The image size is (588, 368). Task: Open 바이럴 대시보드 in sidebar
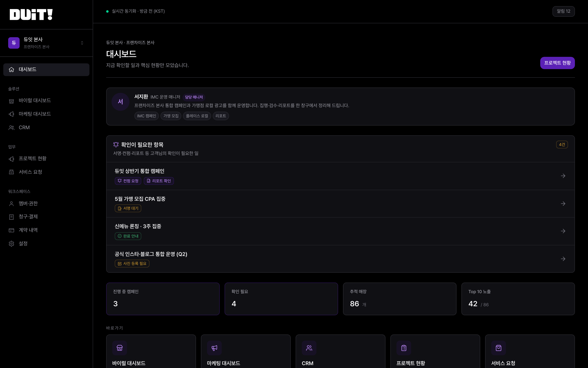click(x=46, y=101)
